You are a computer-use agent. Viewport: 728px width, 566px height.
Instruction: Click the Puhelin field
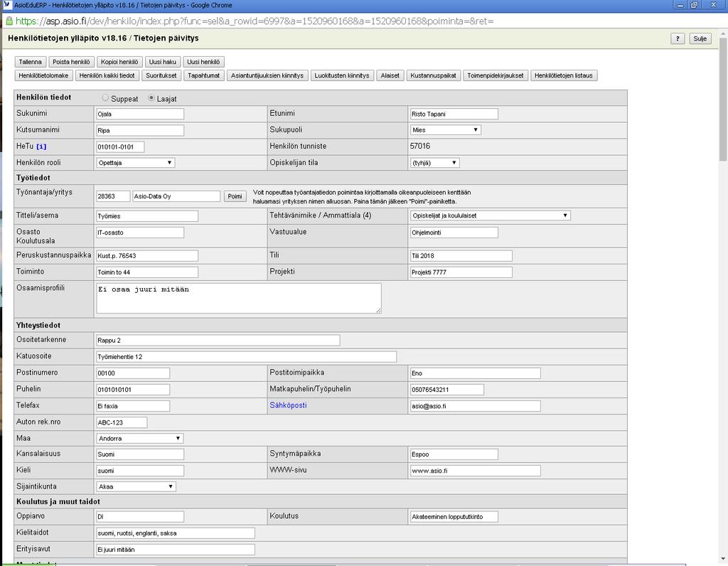point(133,390)
